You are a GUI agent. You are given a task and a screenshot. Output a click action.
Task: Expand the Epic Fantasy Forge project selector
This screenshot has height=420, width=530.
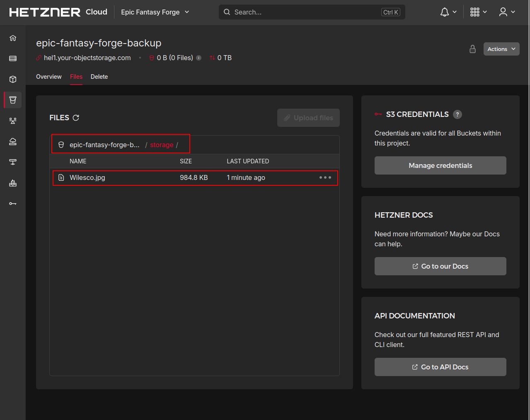155,12
